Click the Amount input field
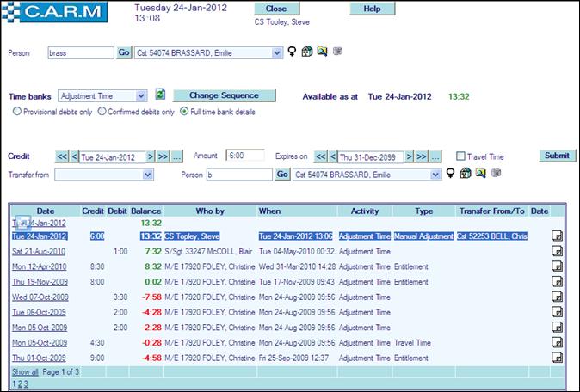580x392 pixels. pyautogui.click(x=244, y=156)
